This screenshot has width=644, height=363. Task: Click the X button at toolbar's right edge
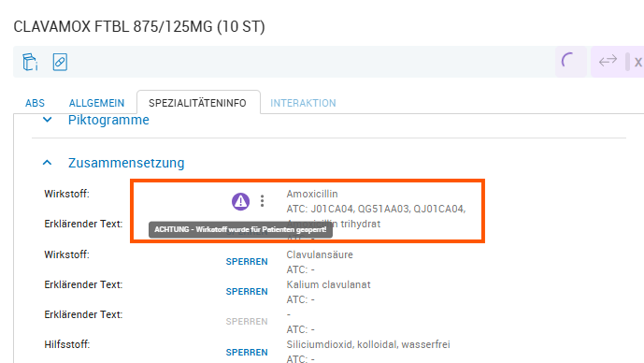637,62
